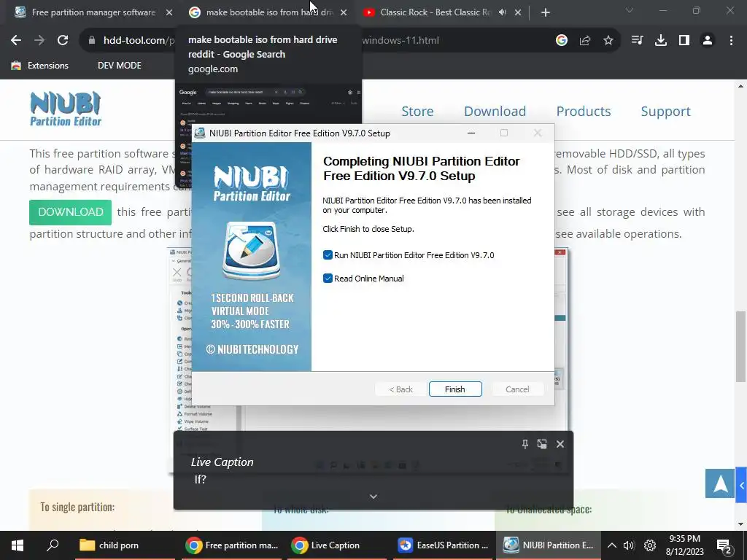Click Finish in the NIUBI setup dialog
Image resolution: width=747 pixels, height=560 pixels.
tap(455, 389)
